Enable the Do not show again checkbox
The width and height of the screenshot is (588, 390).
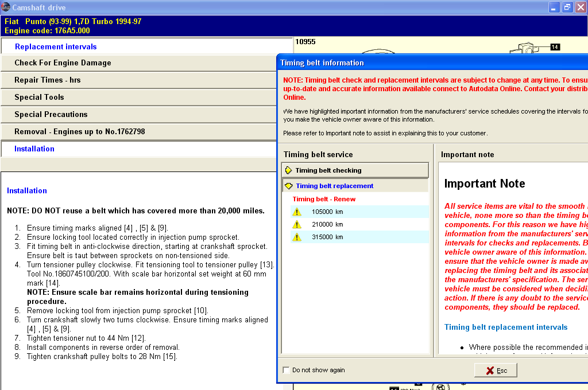286,370
